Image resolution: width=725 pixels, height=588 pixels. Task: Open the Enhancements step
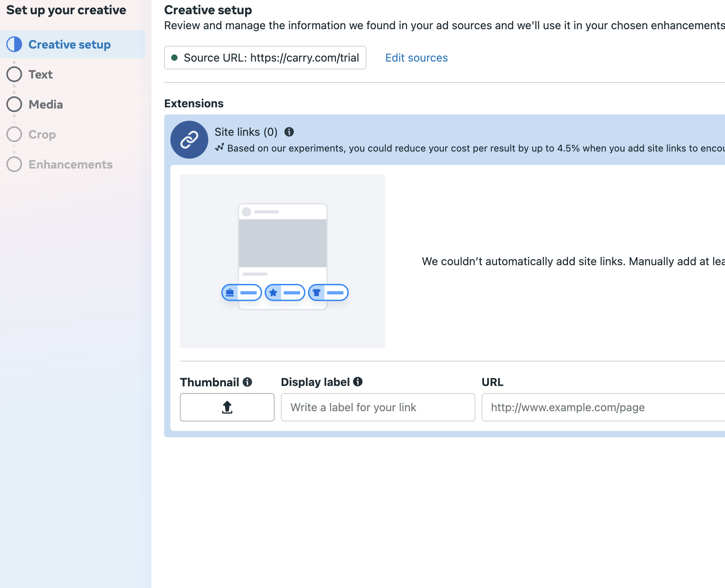pyautogui.click(x=70, y=164)
